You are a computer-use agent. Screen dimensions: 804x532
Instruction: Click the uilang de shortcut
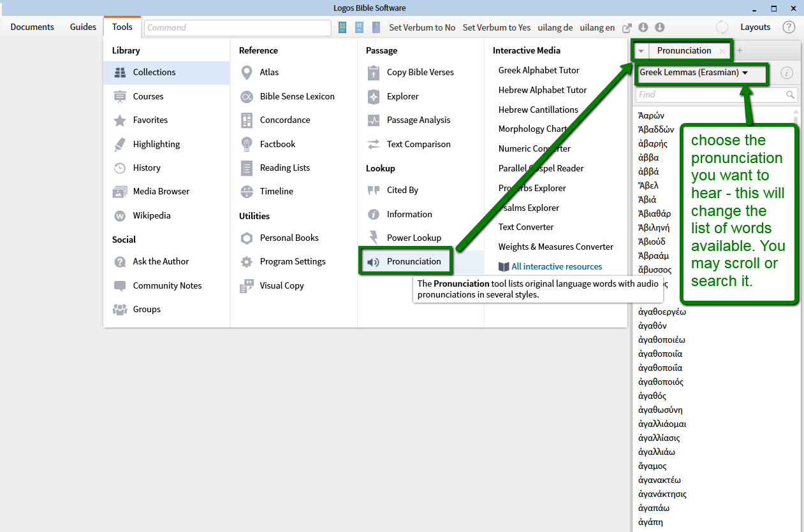click(555, 27)
